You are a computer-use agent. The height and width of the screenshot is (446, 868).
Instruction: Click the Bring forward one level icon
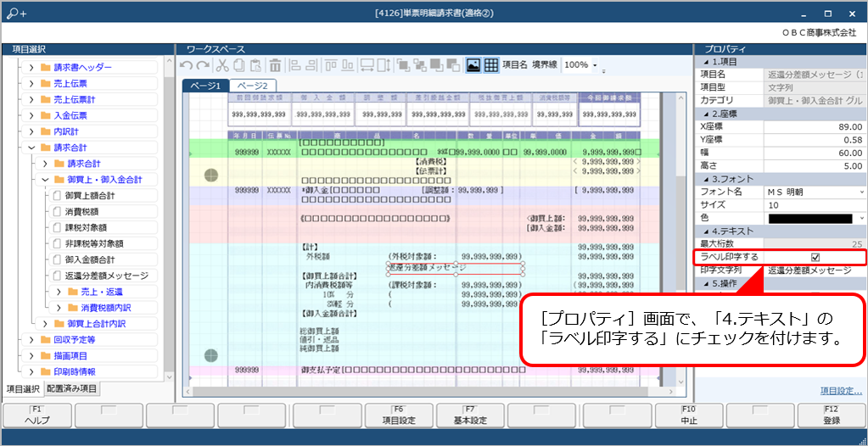tap(435, 65)
